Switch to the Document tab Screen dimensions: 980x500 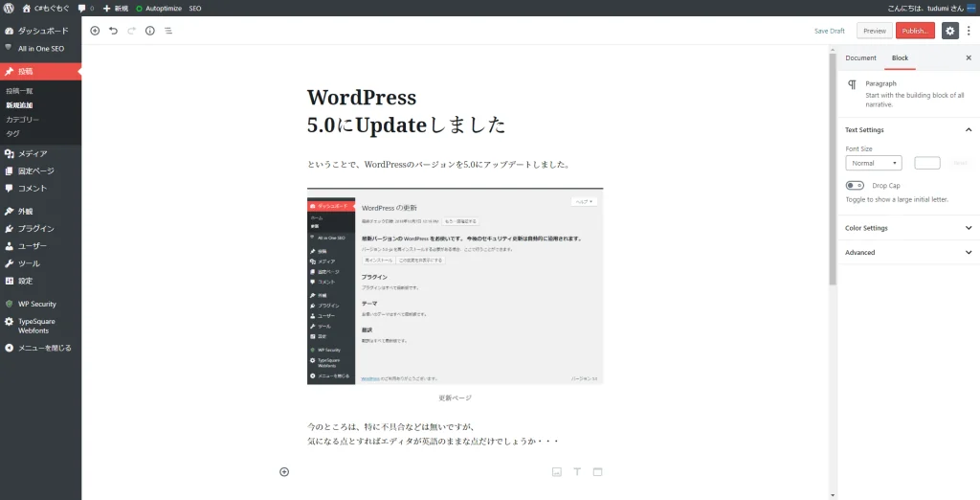point(860,57)
